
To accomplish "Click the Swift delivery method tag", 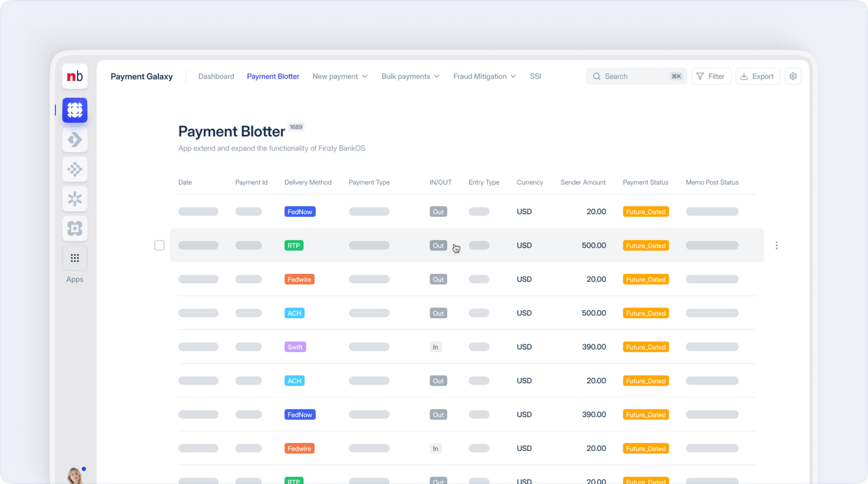I will point(295,347).
